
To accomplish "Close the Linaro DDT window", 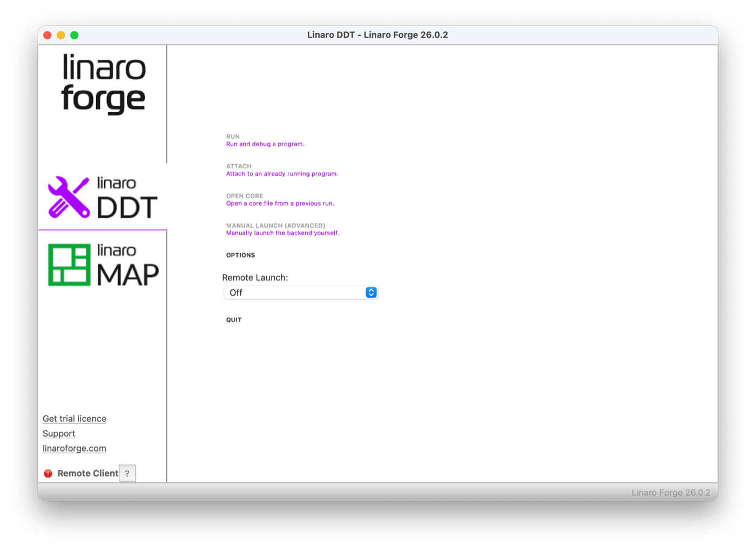I will (48, 35).
